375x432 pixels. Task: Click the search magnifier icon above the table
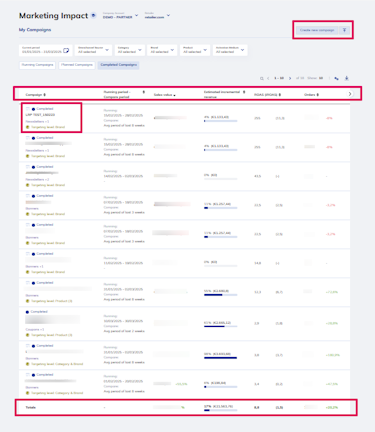coord(262,78)
